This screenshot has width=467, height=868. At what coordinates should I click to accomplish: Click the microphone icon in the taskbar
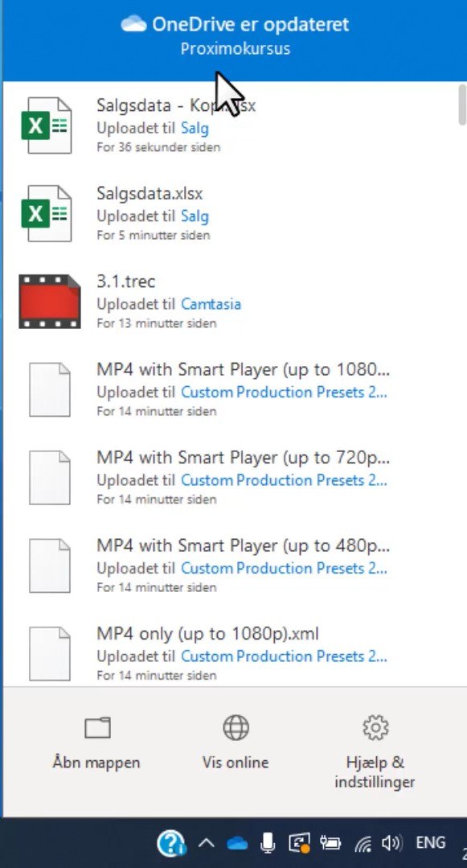point(268,843)
